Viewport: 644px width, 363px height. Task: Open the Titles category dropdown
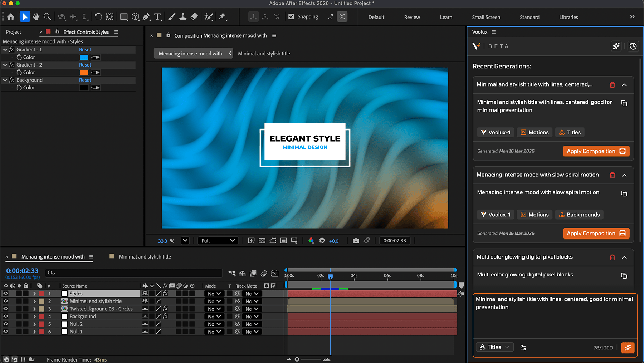[x=494, y=347]
